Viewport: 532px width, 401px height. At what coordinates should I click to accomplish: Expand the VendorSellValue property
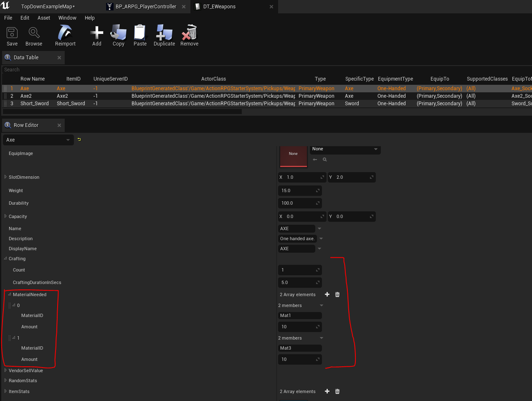[x=5, y=371]
